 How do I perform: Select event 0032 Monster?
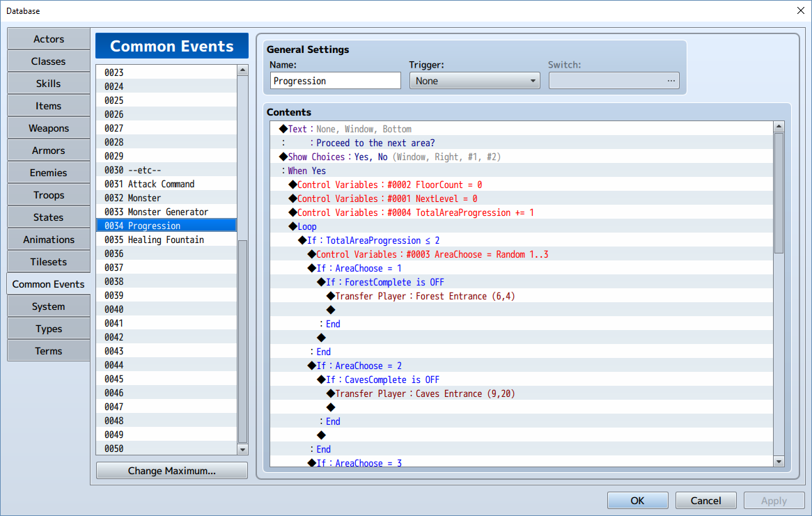point(166,198)
